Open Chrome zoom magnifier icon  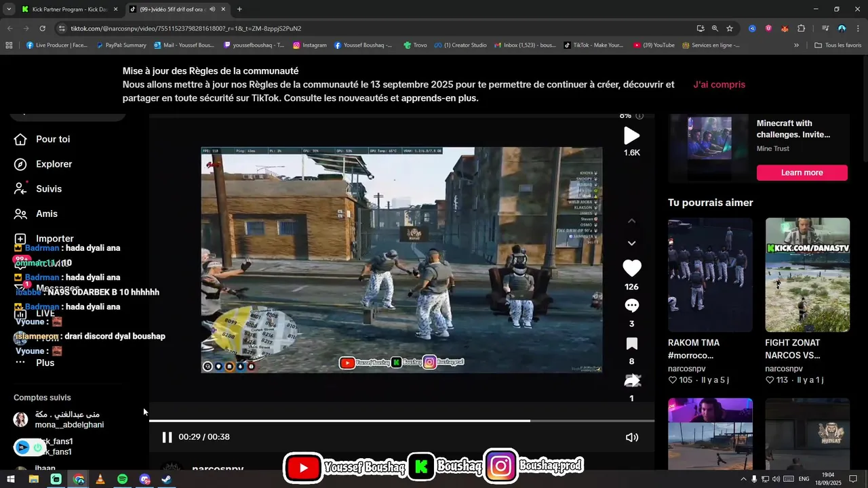tap(715, 28)
